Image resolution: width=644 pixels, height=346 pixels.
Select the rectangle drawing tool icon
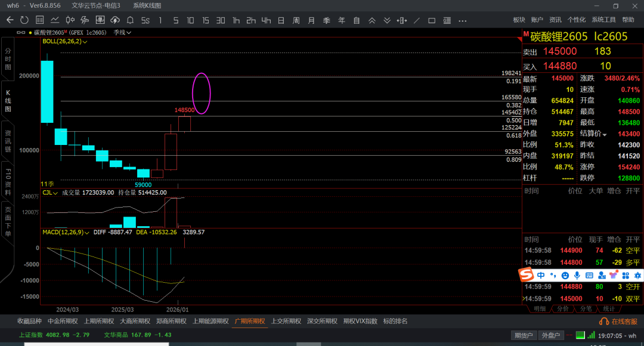point(432,20)
